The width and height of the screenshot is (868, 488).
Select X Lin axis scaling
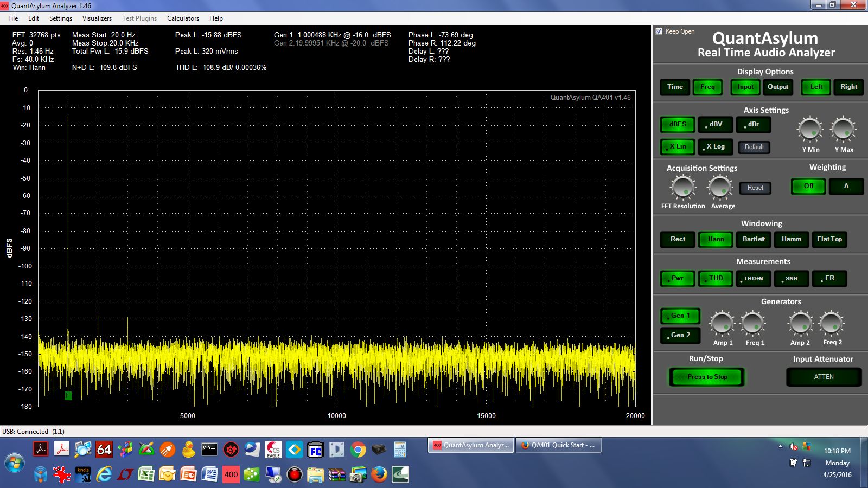point(678,146)
